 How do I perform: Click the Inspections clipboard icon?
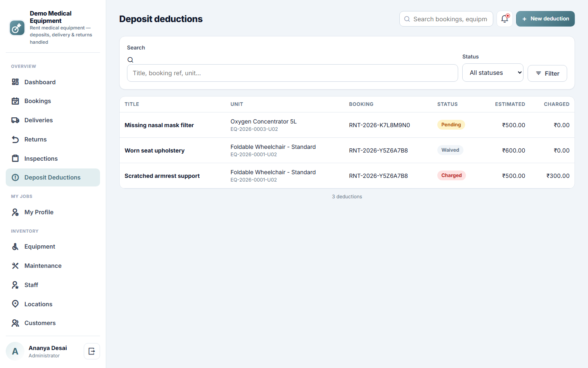[x=15, y=159]
